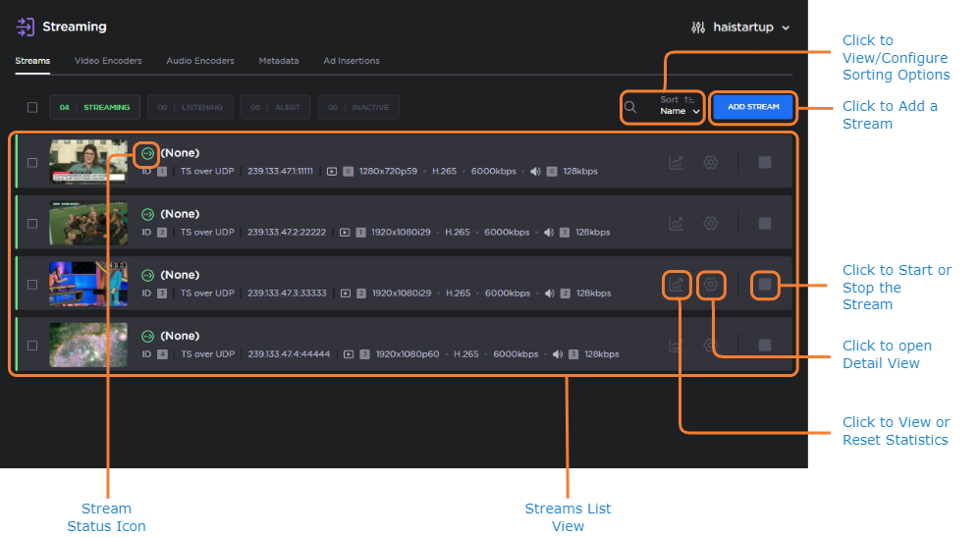
Task: Open the haistartup account dropdown
Action: coord(740,27)
